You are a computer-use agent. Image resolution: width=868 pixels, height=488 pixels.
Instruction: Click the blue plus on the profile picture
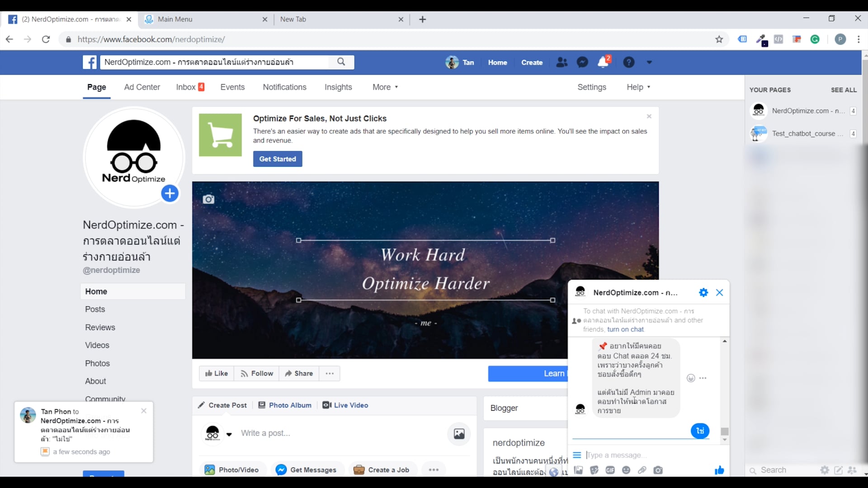[170, 193]
